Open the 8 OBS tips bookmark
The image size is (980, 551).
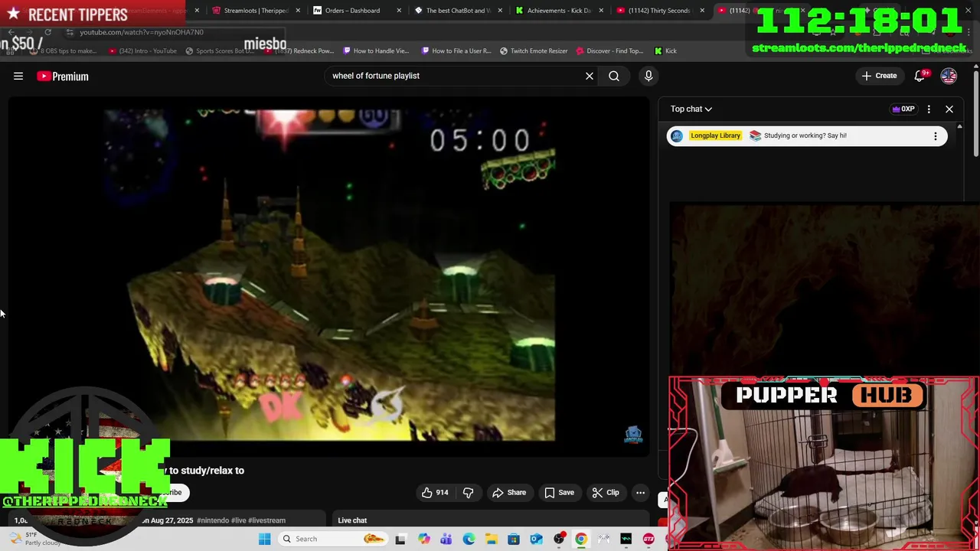click(64, 51)
